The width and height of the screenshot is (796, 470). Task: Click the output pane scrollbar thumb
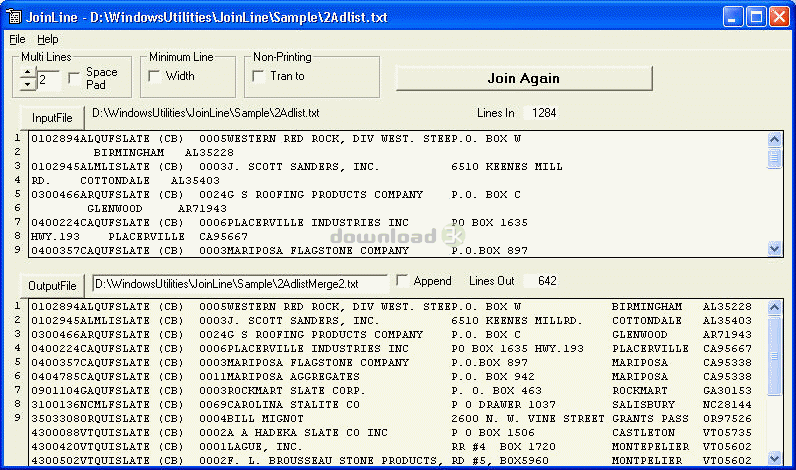tap(774, 355)
